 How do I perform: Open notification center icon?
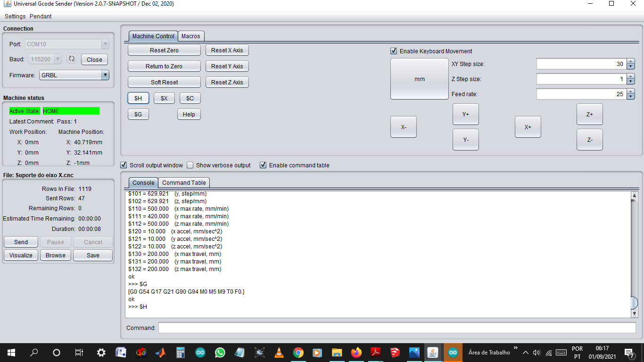(629, 353)
